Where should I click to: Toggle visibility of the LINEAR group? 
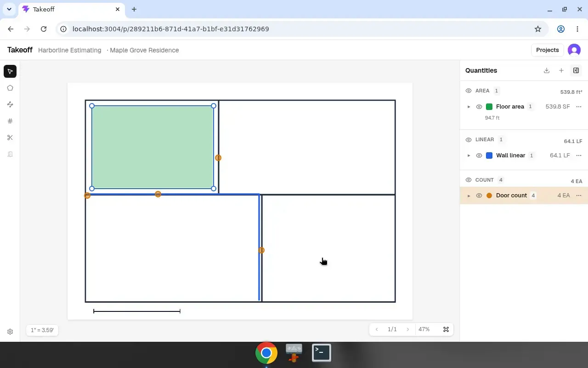(x=469, y=139)
